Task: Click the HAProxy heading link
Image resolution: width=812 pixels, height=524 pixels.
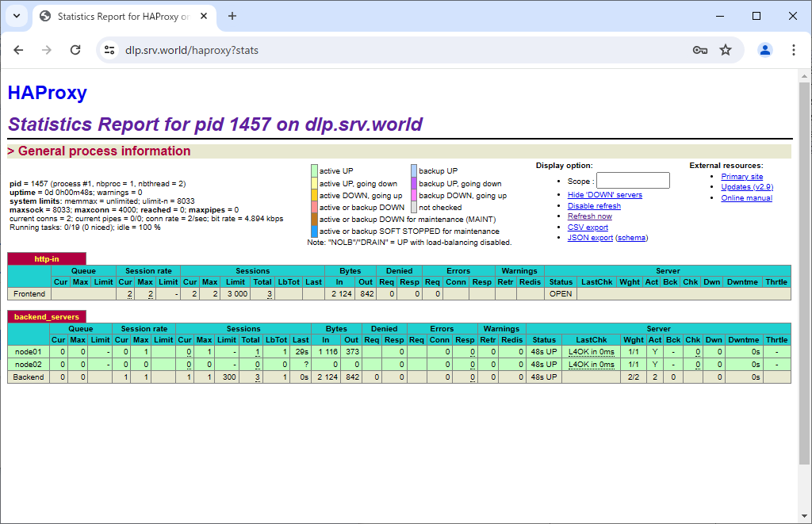Action: pos(47,93)
